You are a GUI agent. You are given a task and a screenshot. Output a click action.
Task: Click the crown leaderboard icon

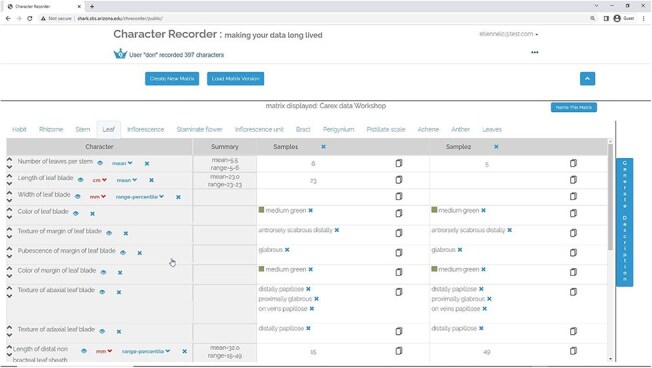tap(120, 54)
